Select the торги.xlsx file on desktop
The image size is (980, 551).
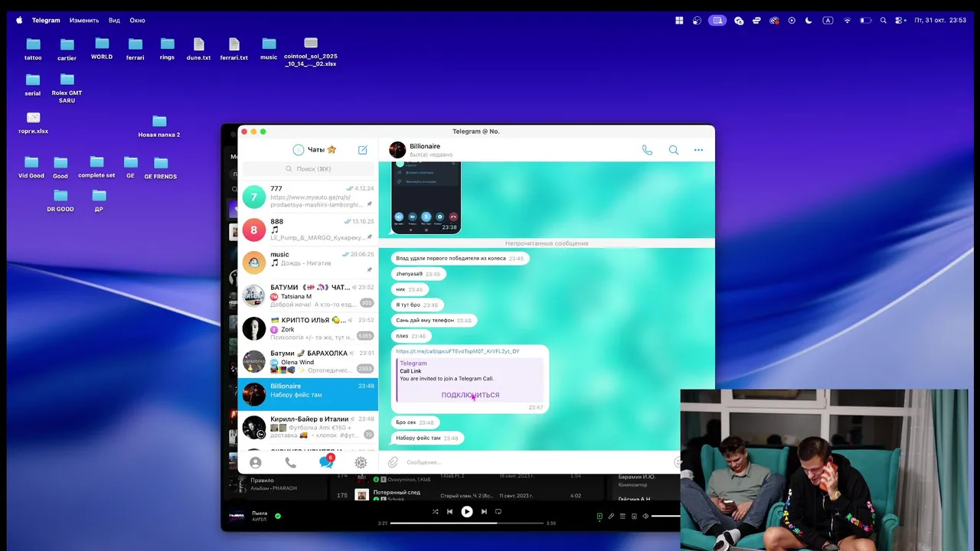tap(33, 122)
